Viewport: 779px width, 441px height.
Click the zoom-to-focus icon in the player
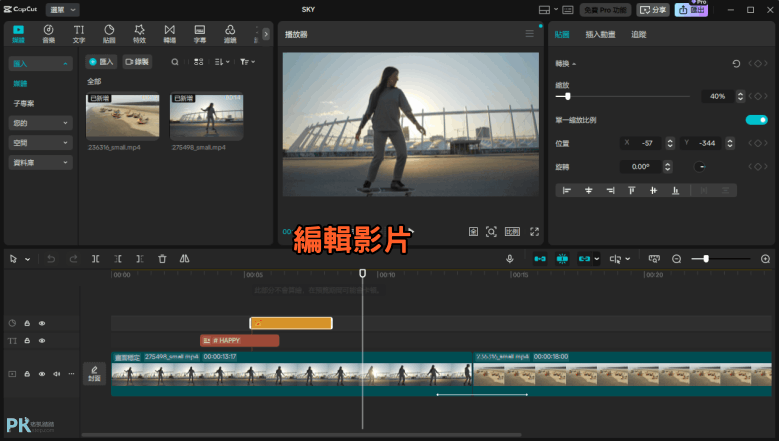pos(491,232)
